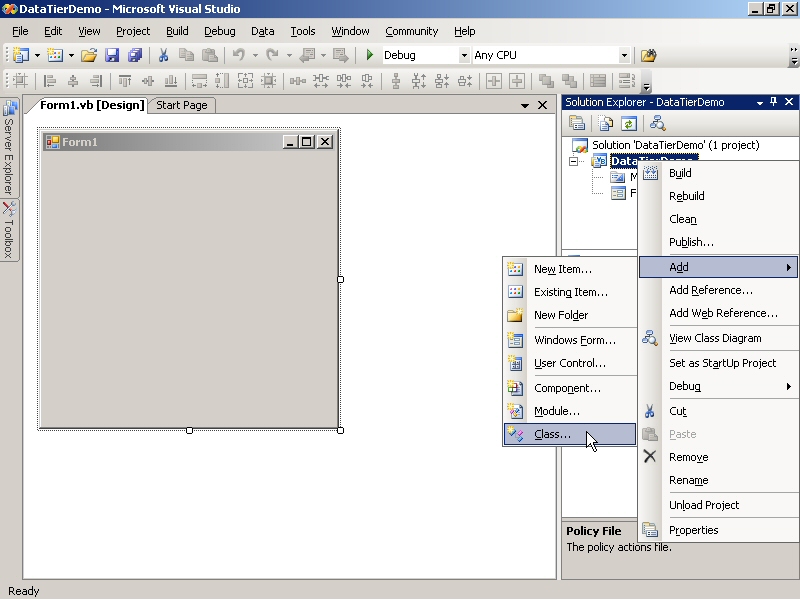
Task: Click Build in the project context menu
Action: click(x=718, y=173)
